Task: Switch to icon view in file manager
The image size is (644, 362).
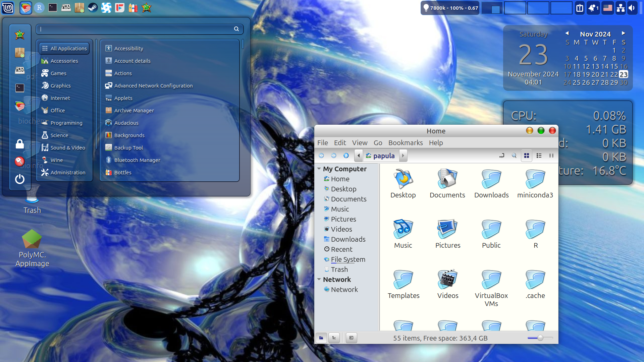Action: pyautogui.click(x=527, y=156)
